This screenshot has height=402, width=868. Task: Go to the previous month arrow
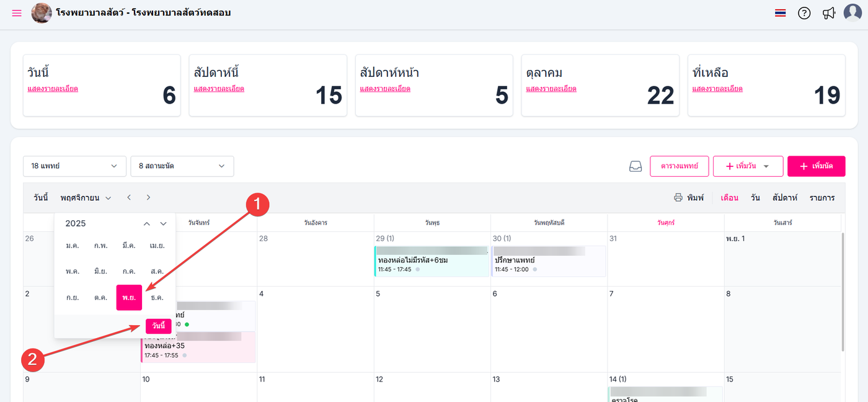click(x=129, y=198)
